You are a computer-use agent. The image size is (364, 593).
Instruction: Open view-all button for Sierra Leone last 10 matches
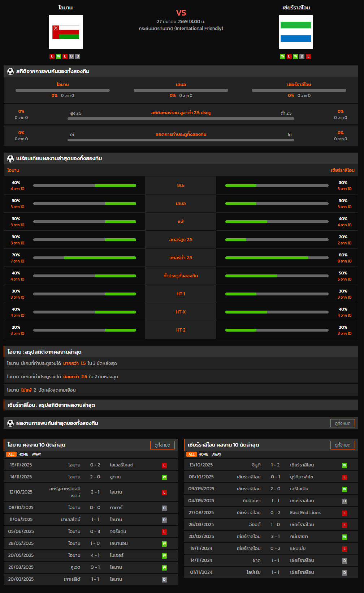click(342, 445)
